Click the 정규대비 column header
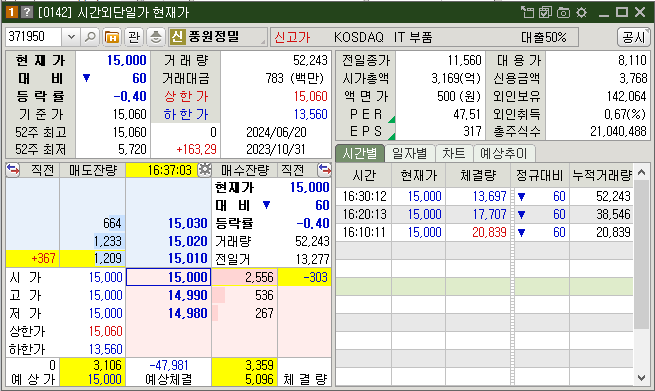 pyautogui.click(x=540, y=175)
